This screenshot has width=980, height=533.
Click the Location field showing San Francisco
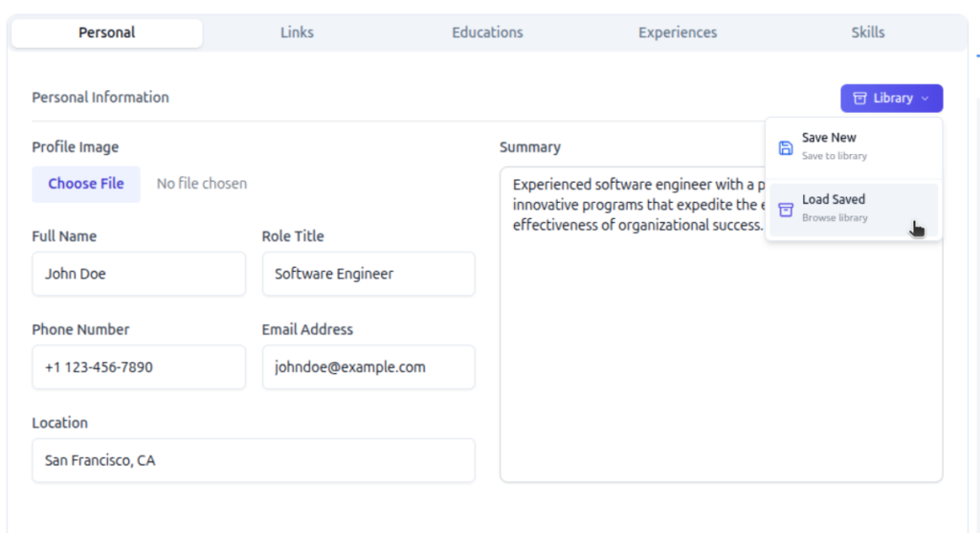(253, 460)
